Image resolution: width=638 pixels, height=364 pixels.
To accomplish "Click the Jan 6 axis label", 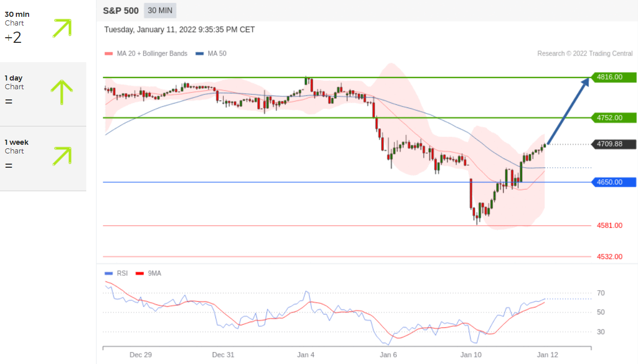I will click(388, 355).
